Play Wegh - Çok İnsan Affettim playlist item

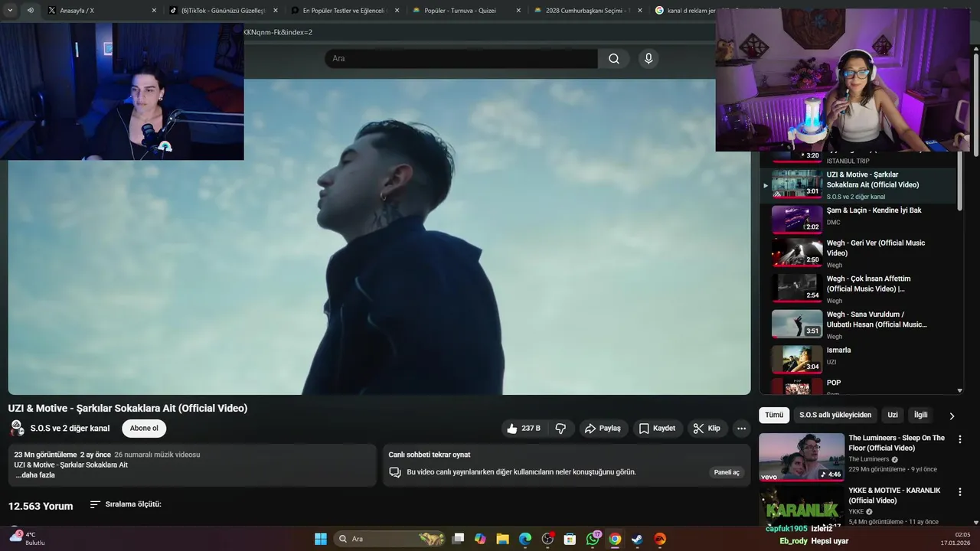tap(857, 289)
